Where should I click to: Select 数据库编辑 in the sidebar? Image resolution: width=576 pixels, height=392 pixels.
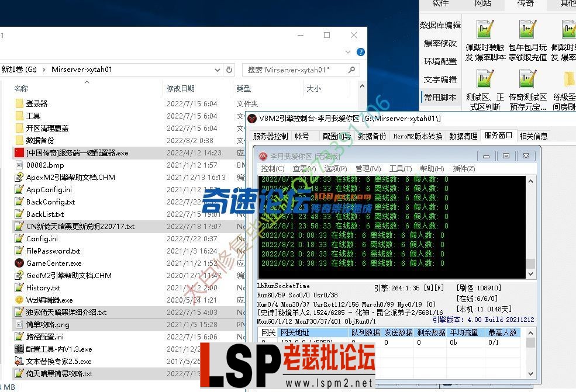(x=440, y=25)
